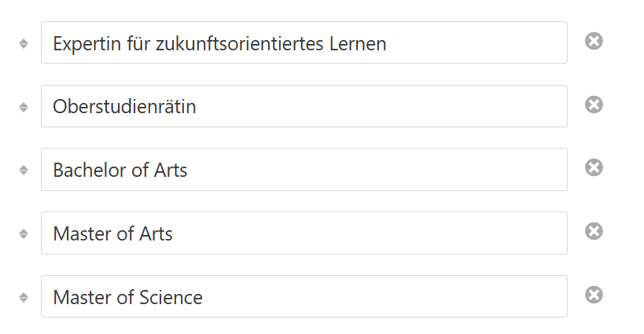This screenshot has height=334, width=644.
Task: Delete the Oberstudienrätin entry
Action: [x=594, y=105]
